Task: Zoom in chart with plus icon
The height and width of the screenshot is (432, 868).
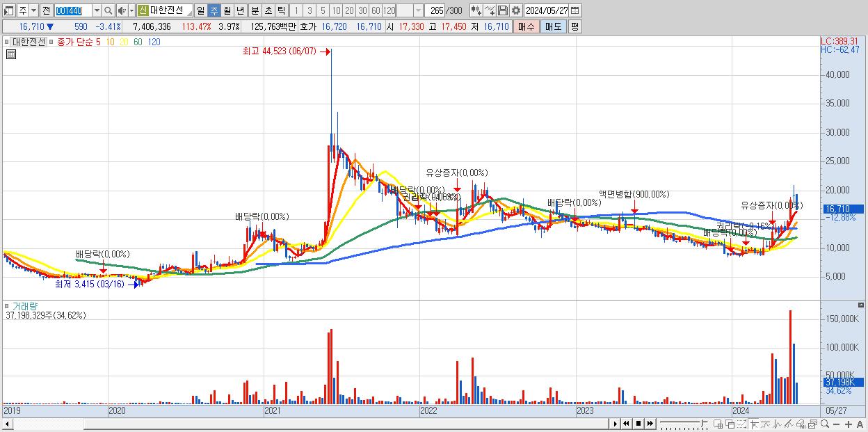Action: point(849,424)
